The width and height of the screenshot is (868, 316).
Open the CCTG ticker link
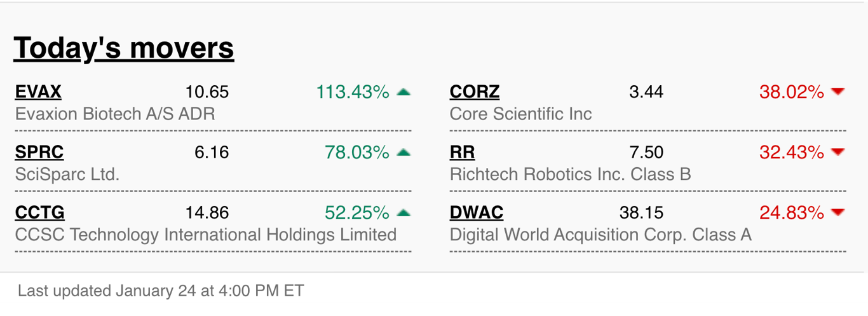39,212
